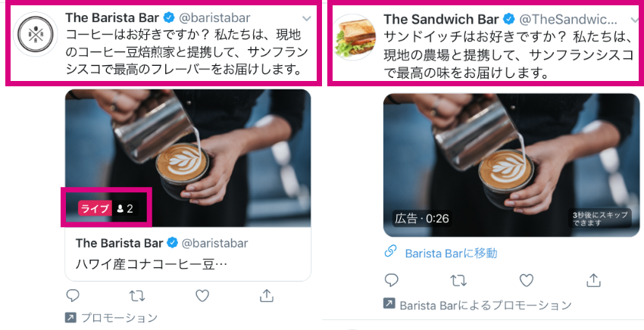Retweet The Sandwich Bar tweet
The height and width of the screenshot is (330, 644).
tap(458, 281)
